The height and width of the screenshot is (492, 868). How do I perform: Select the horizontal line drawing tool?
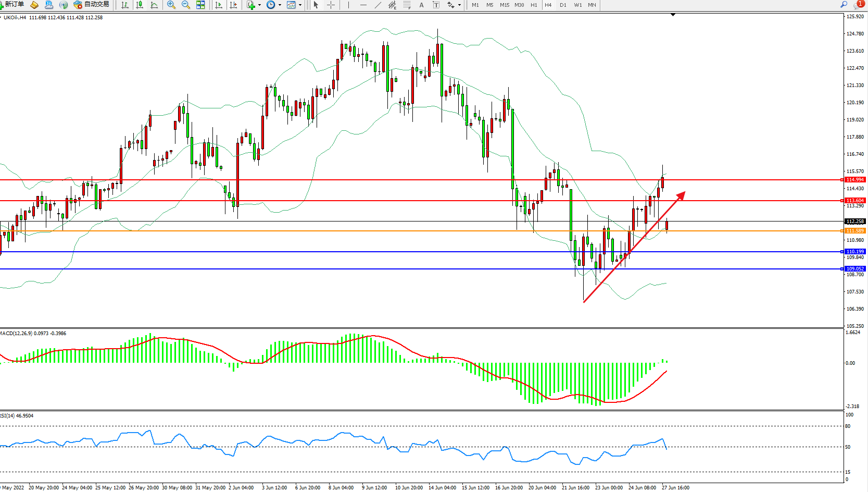[363, 5]
